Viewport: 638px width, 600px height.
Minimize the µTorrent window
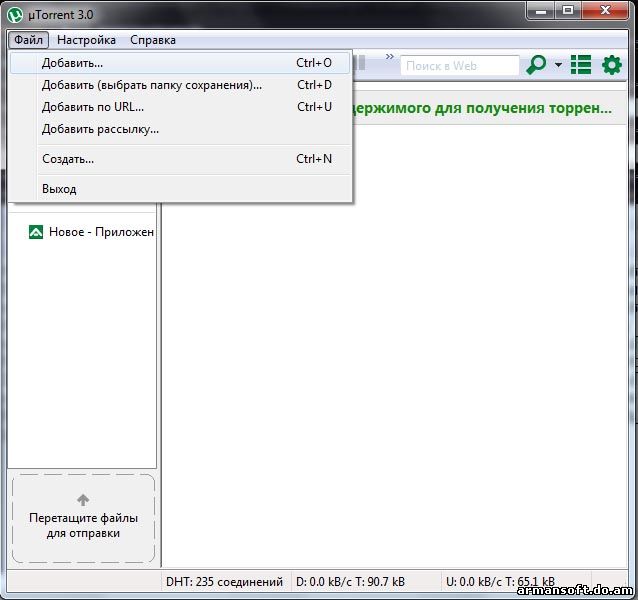(541, 11)
